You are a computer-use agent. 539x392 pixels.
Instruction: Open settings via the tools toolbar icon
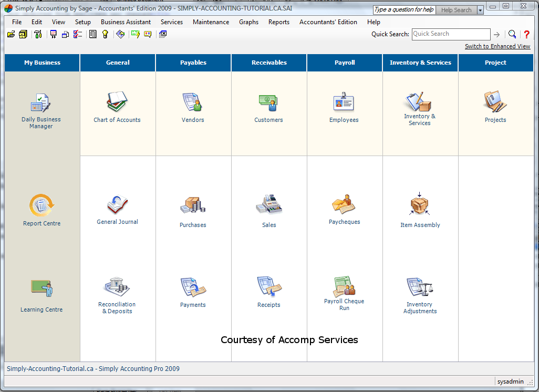point(38,34)
